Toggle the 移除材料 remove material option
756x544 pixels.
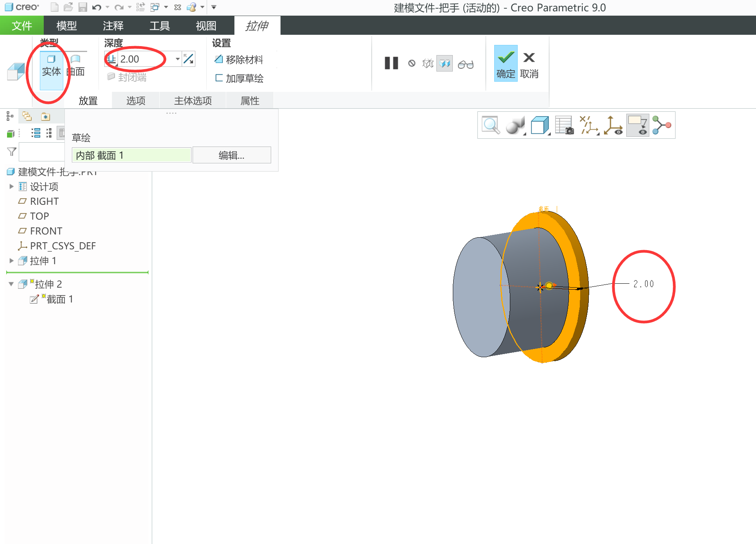(x=239, y=60)
